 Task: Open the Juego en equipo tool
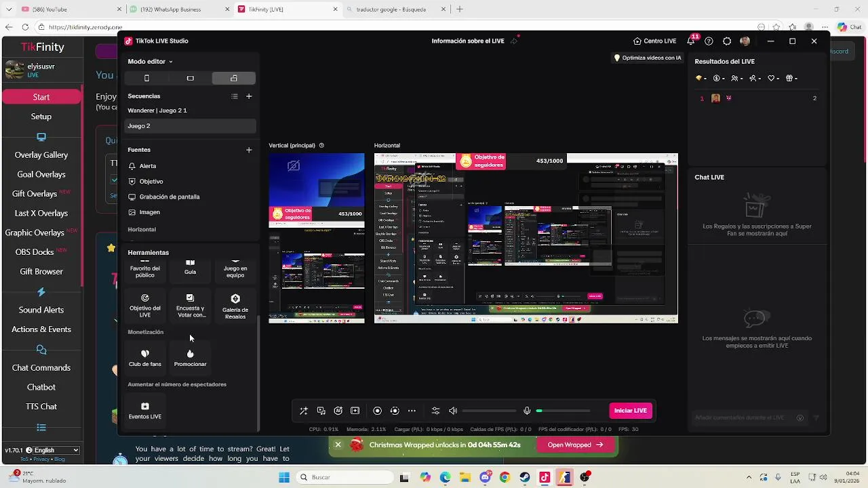tap(235, 269)
